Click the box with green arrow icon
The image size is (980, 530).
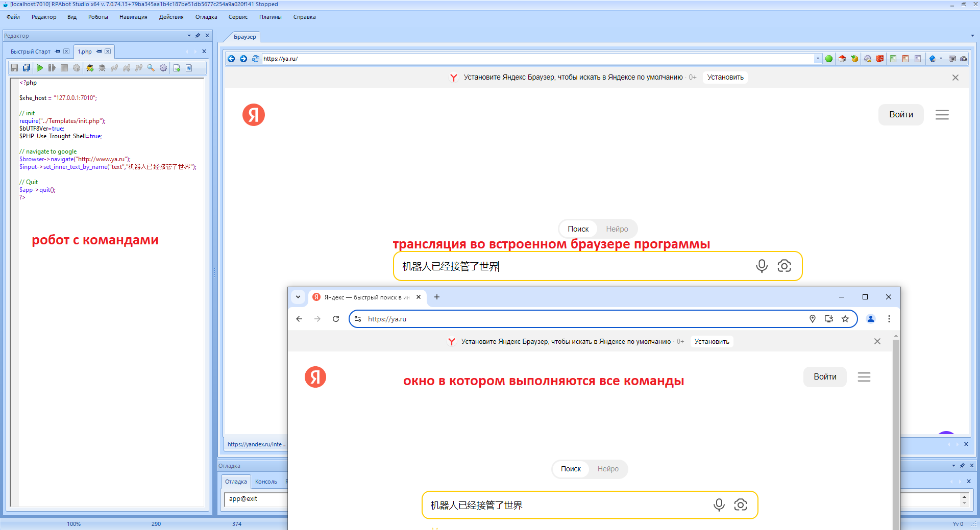[854, 59]
